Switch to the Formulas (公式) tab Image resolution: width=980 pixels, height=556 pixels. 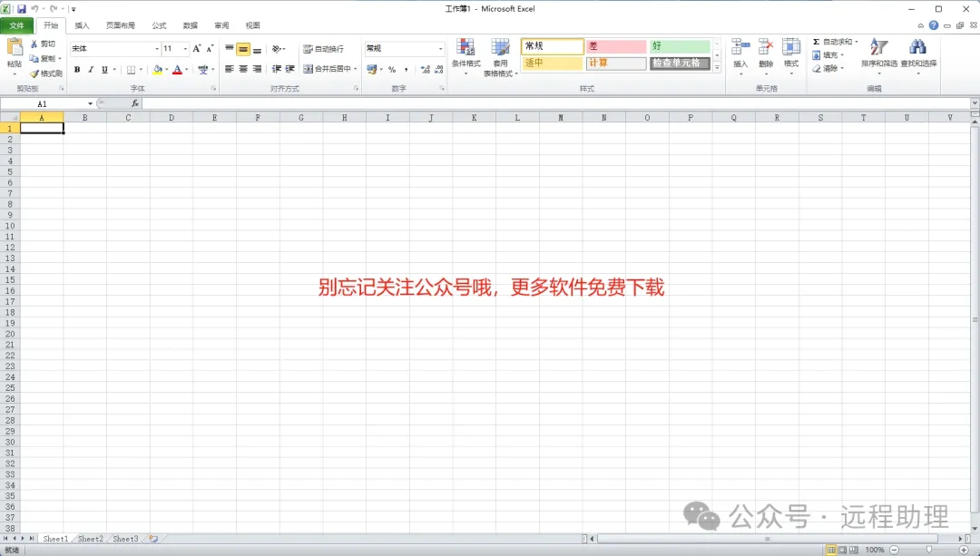(x=160, y=25)
